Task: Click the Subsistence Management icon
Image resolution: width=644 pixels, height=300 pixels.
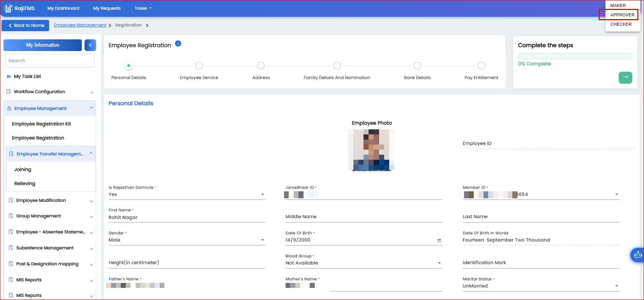Action: click(x=11, y=248)
